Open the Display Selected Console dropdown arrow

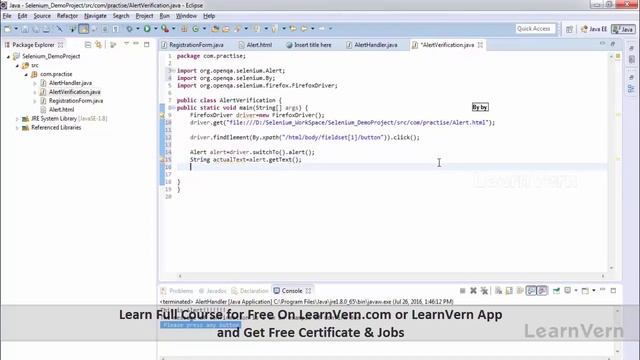click(576, 291)
